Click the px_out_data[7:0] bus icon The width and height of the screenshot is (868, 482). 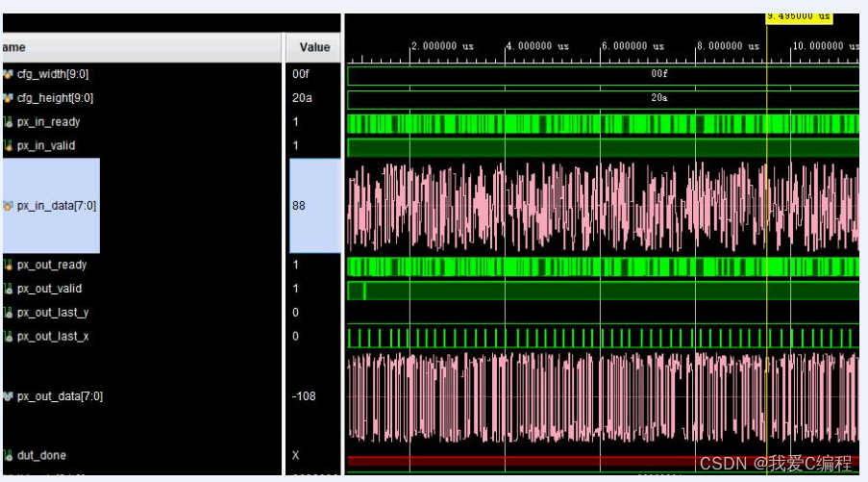click(x=8, y=396)
